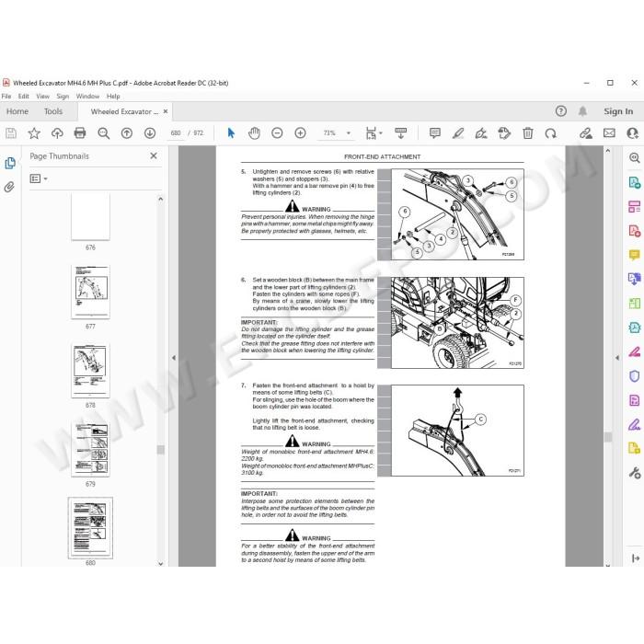Upload file to cloud icon
The image size is (644, 644).
57,133
